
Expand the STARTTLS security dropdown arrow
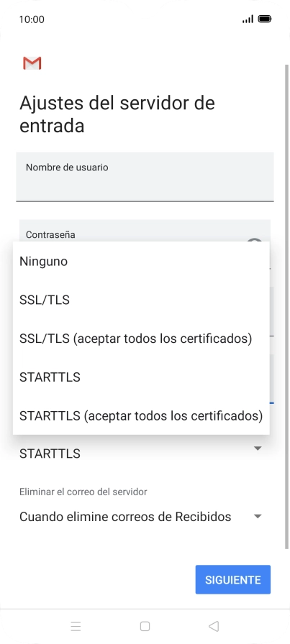(x=258, y=448)
